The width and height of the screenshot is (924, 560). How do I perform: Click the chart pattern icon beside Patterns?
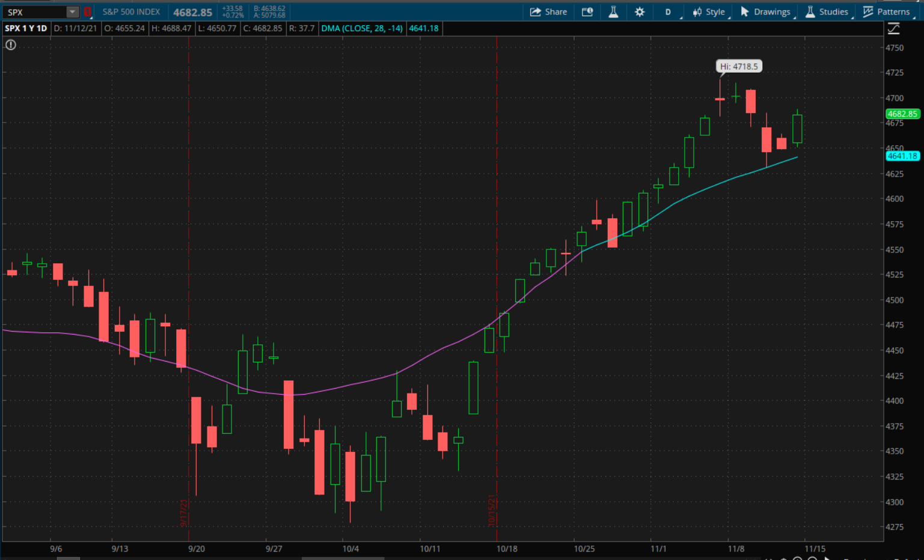pyautogui.click(x=868, y=12)
